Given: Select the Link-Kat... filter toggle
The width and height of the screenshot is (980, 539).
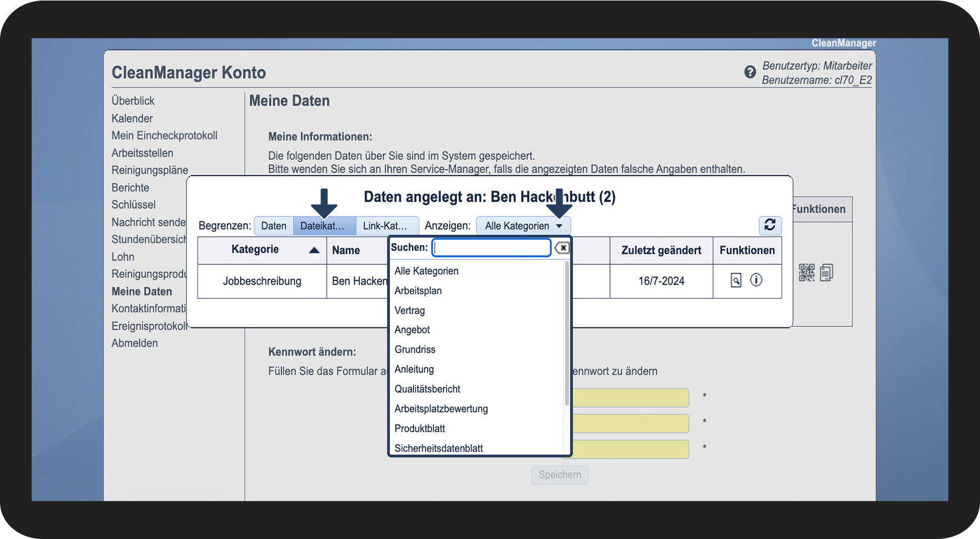Looking at the screenshot, I should point(387,226).
